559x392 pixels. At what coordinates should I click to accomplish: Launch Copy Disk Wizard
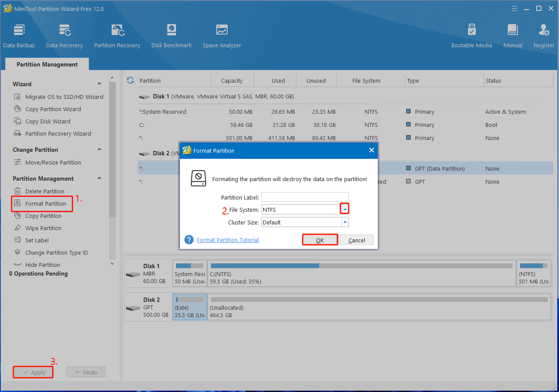pyautogui.click(x=48, y=121)
